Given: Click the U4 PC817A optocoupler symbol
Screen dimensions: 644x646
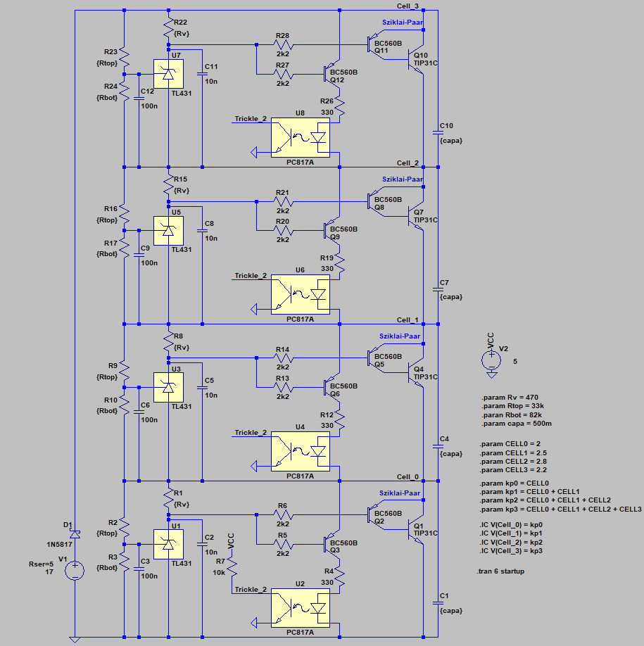Looking at the screenshot, I should 301,452.
